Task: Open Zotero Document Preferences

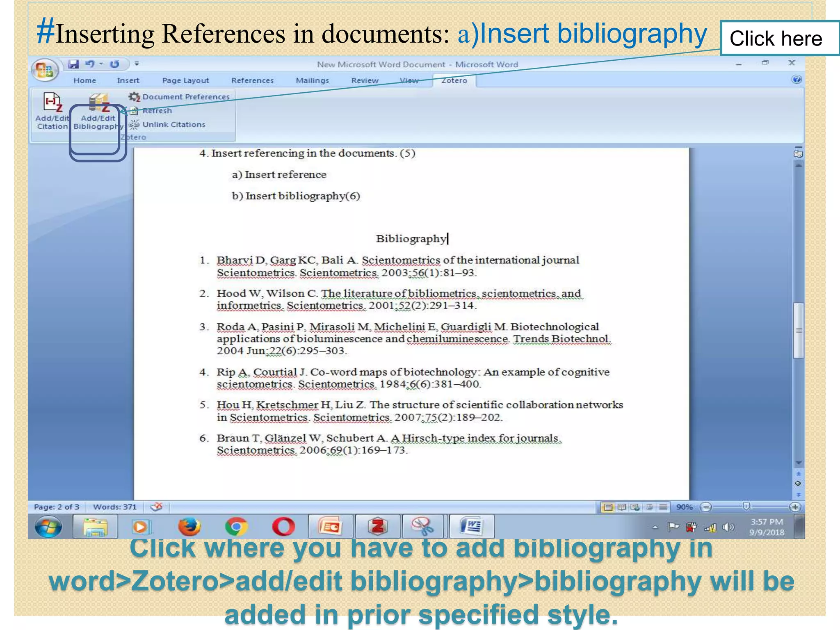Action: pos(179,97)
